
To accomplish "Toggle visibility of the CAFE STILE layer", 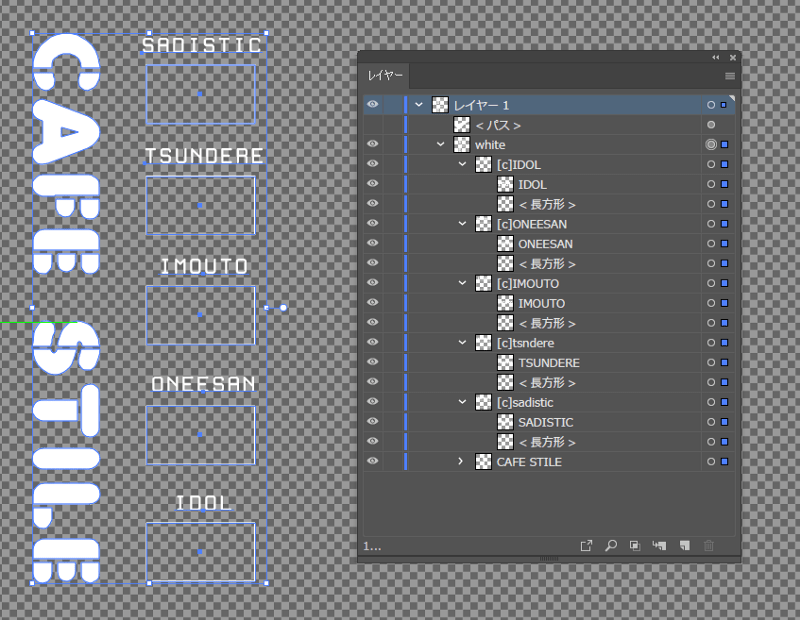I will [372, 462].
